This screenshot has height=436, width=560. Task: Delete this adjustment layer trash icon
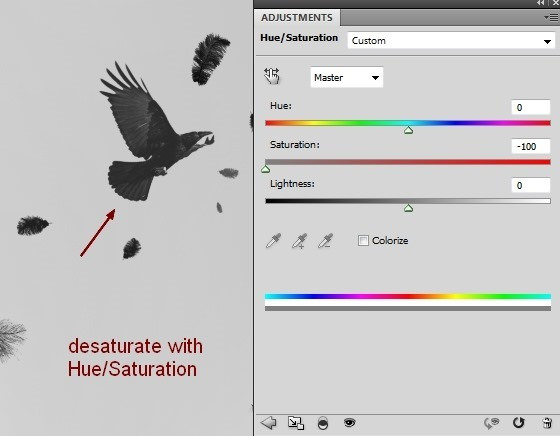[x=547, y=423]
